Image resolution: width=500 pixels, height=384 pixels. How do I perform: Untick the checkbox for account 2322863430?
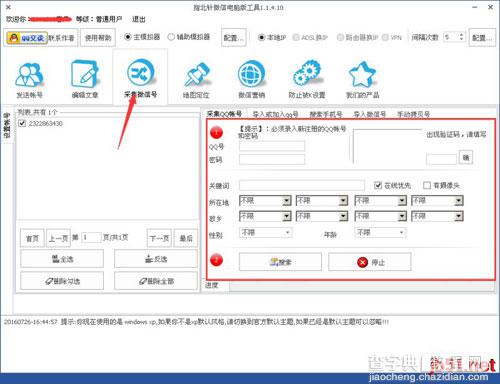pyautogui.click(x=22, y=123)
